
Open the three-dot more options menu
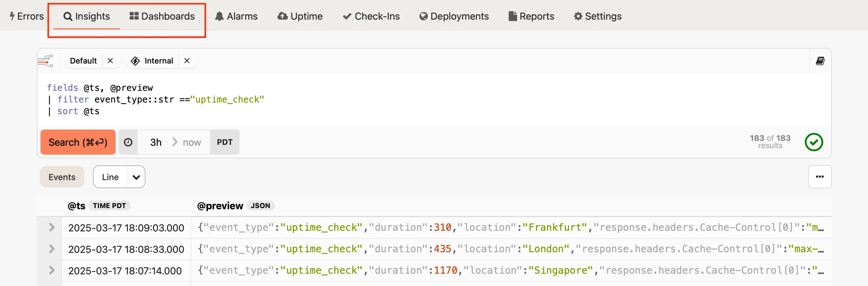[820, 176]
